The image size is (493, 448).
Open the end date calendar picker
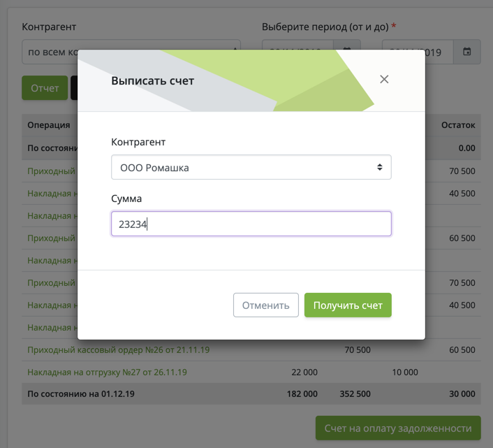pyautogui.click(x=467, y=52)
